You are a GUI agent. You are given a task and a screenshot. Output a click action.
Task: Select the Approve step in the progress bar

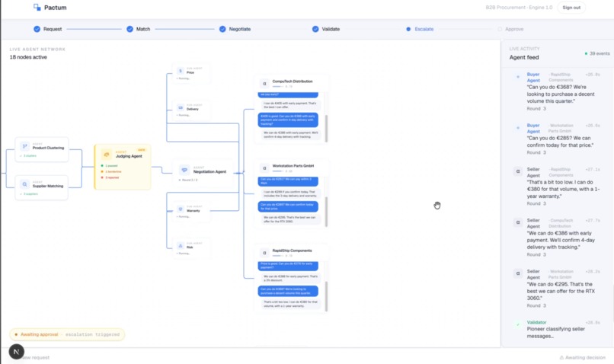(x=510, y=29)
